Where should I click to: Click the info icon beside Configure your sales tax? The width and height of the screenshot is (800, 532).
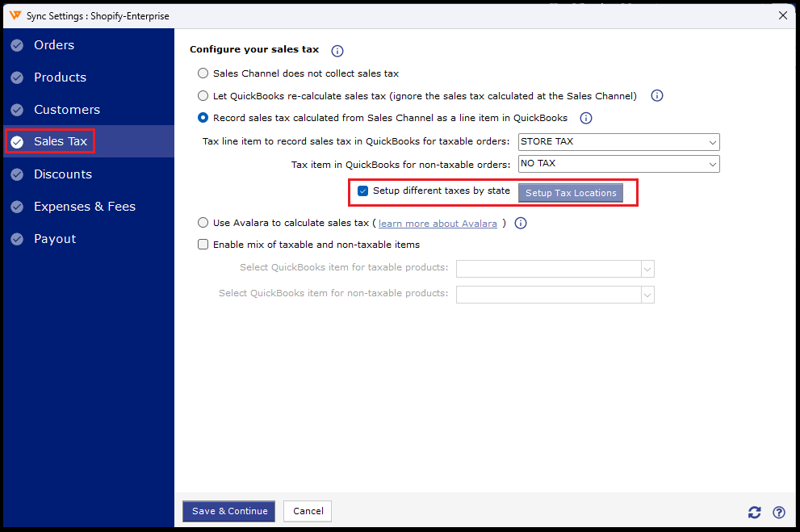click(337, 51)
